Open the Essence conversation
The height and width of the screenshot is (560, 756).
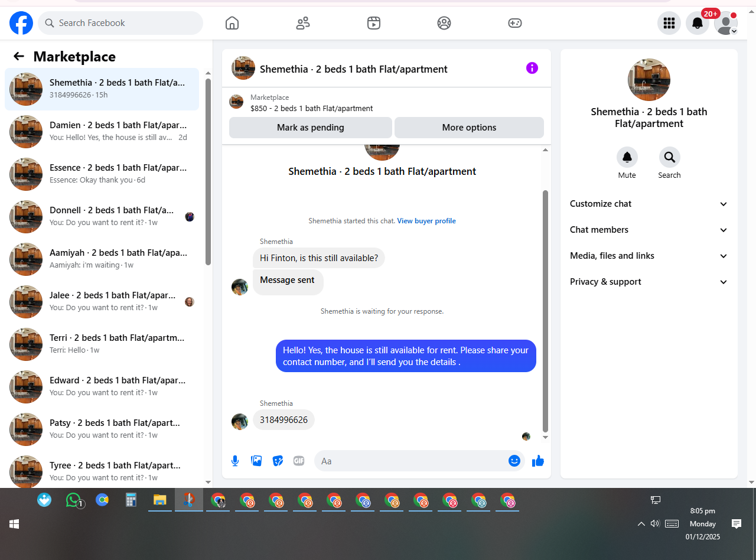tap(102, 174)
